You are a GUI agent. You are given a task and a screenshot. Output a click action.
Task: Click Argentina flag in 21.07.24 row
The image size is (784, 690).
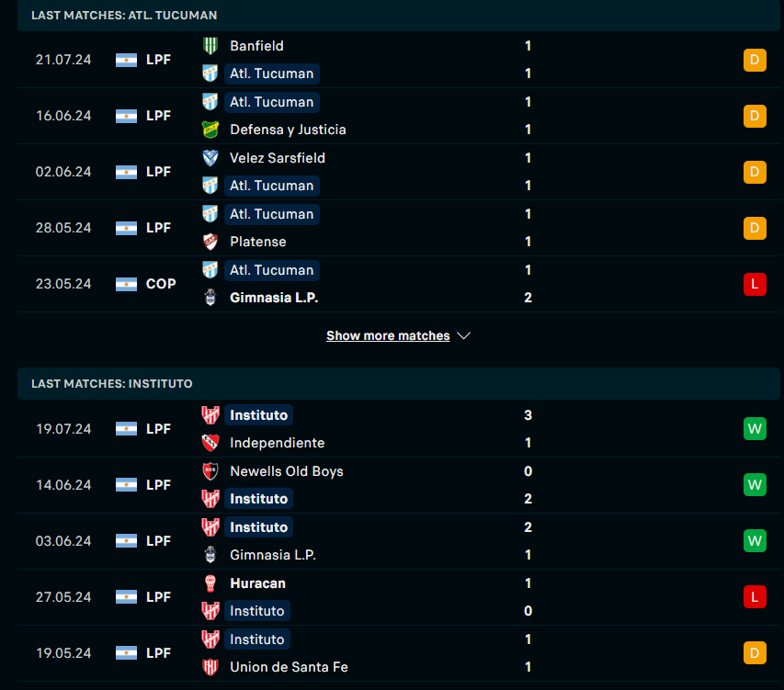126,60
